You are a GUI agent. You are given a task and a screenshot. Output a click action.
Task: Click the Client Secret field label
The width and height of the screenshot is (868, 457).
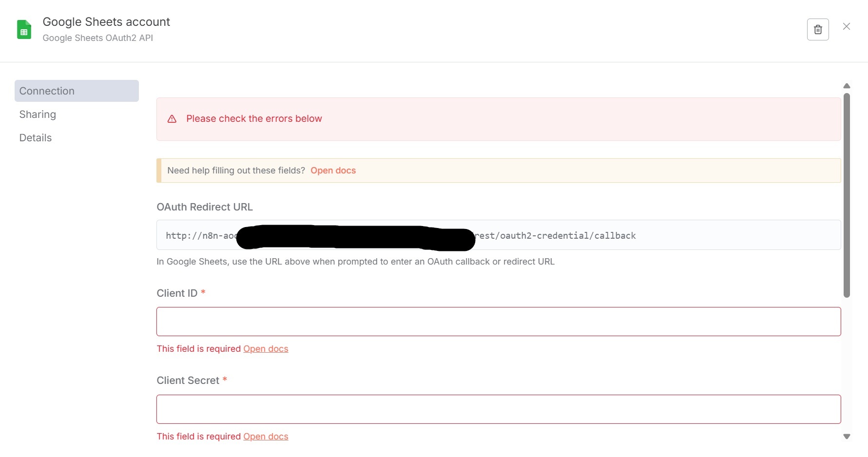[x=188, y=381]
